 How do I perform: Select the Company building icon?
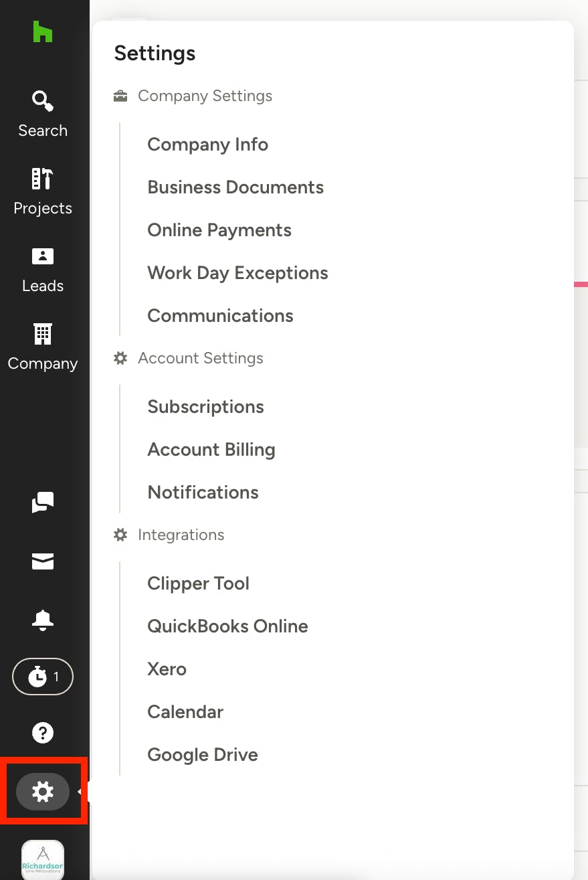pyautogui.click(x=43, y=333)
